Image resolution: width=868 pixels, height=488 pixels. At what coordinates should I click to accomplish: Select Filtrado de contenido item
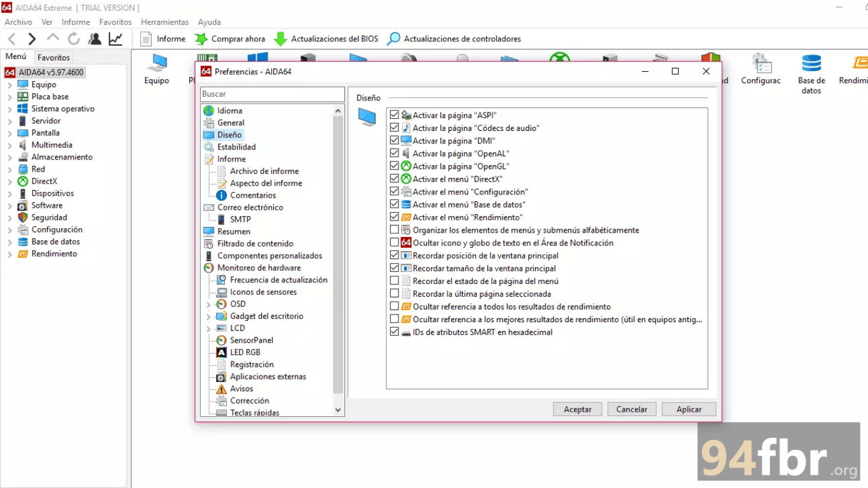[248, 243]
